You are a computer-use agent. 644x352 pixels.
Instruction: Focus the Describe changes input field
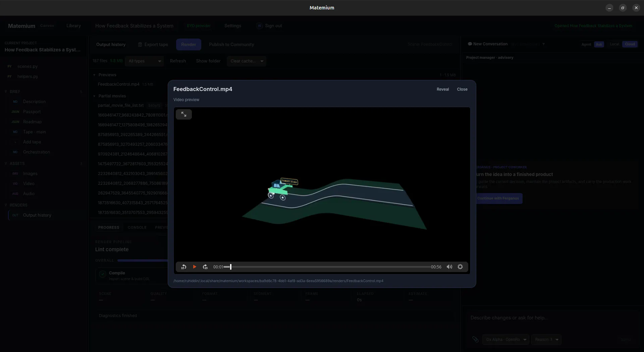pyautogui.click(x=552, y=318)
